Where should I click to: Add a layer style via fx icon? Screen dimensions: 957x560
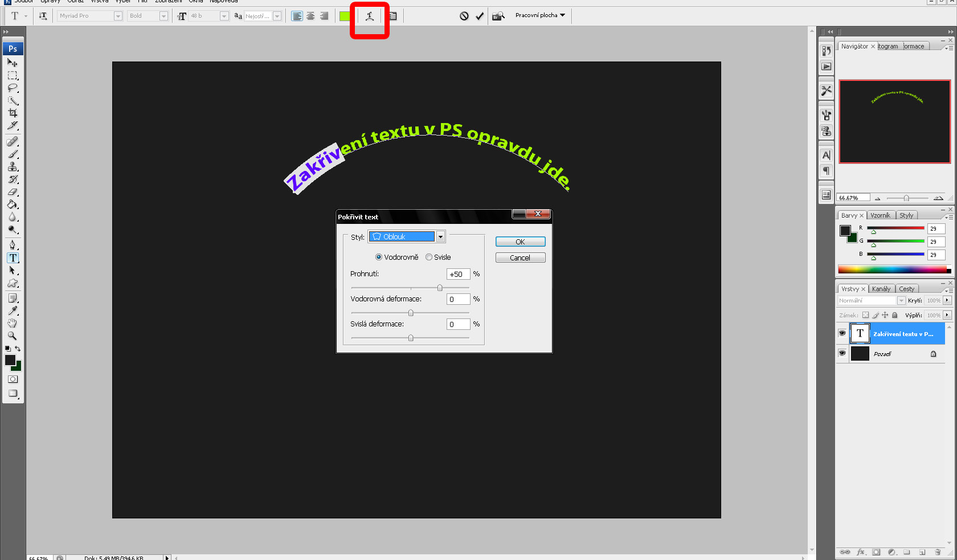pyautogui.click(x=861, y=552)
